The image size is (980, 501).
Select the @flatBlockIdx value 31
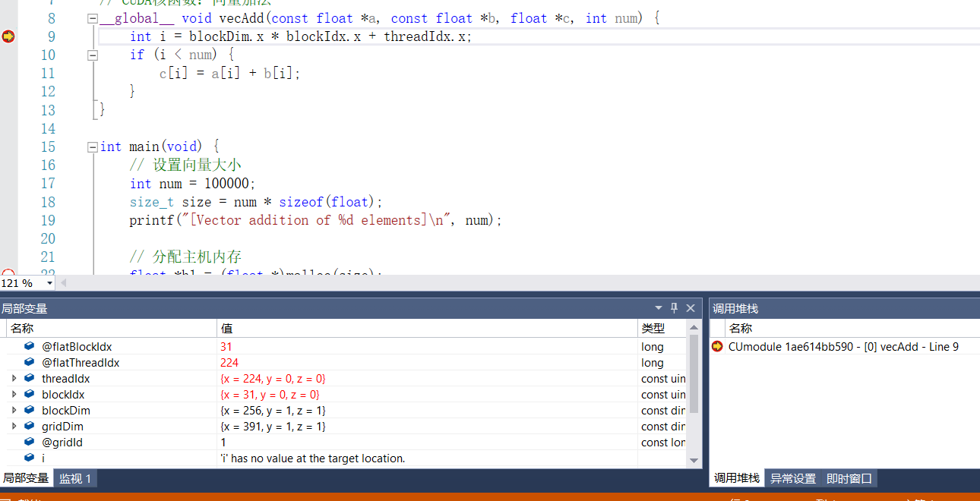tap(226, 346)
